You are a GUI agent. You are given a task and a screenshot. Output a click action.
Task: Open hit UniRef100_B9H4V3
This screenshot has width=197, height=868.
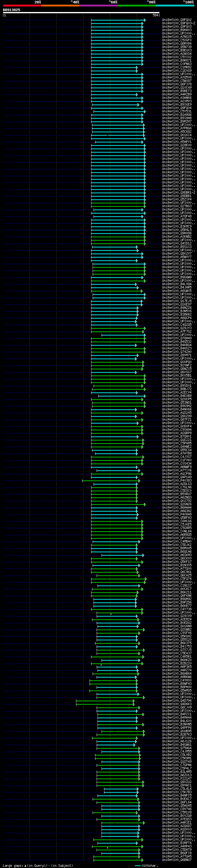[177, 30]
